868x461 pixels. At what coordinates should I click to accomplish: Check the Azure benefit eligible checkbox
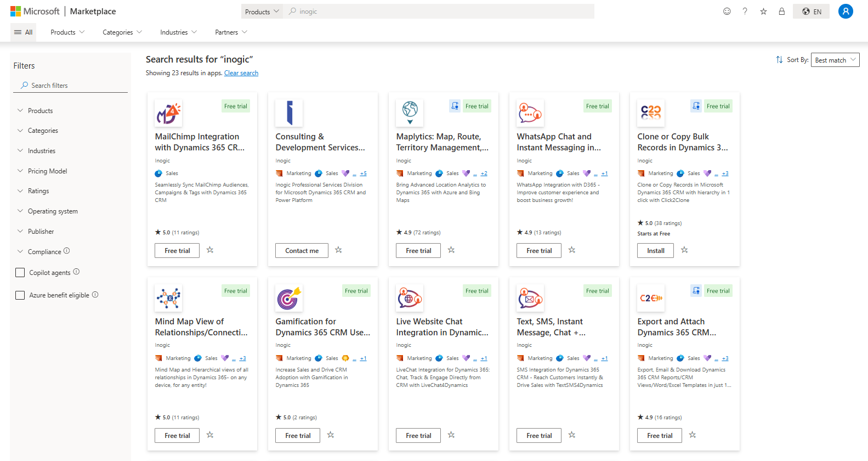pyautogui.click(x=20, y=295)
